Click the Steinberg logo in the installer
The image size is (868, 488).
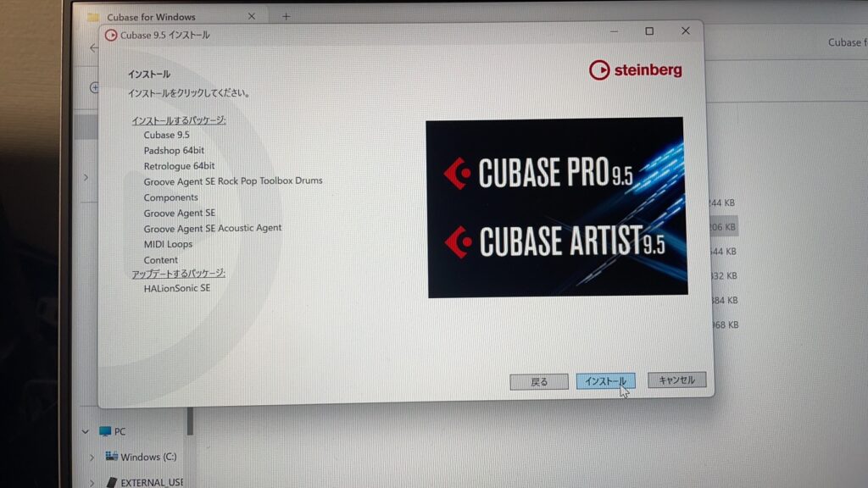(636, 70)
